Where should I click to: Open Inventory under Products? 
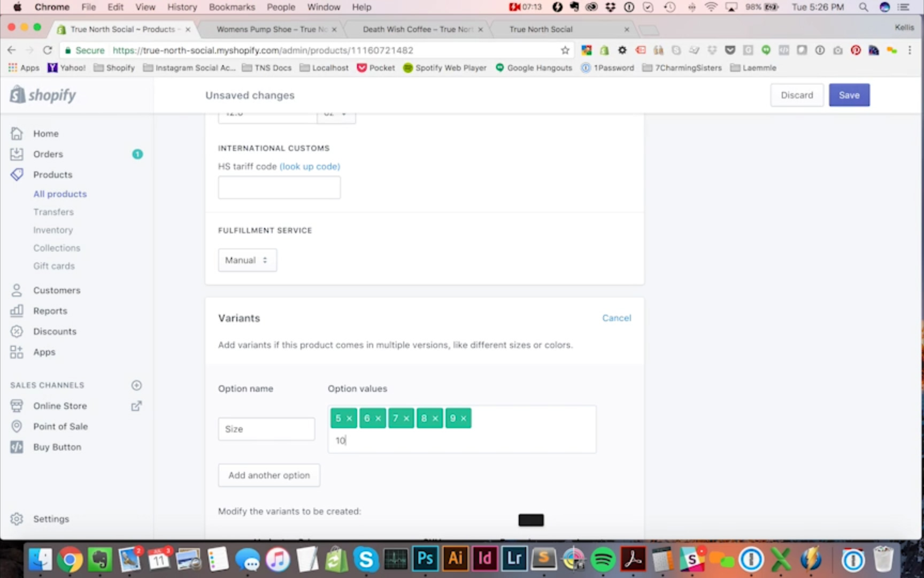click(x=53, y=230)
